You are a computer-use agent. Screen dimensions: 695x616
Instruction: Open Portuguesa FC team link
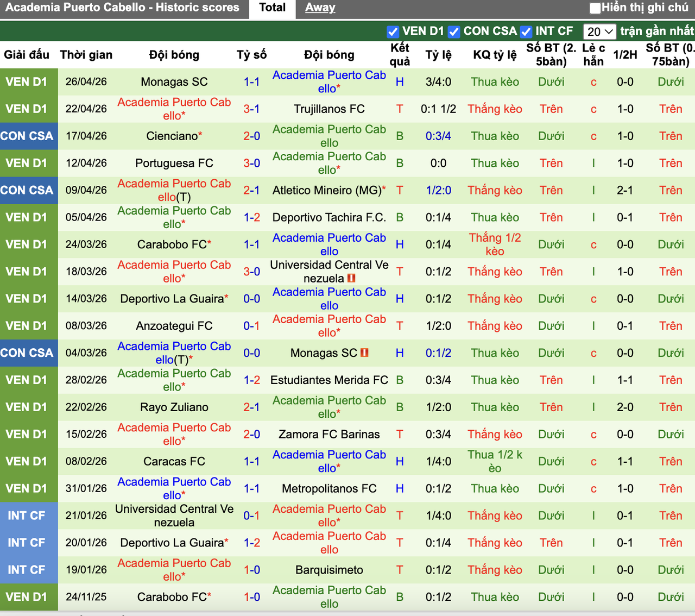pos(174,164)
